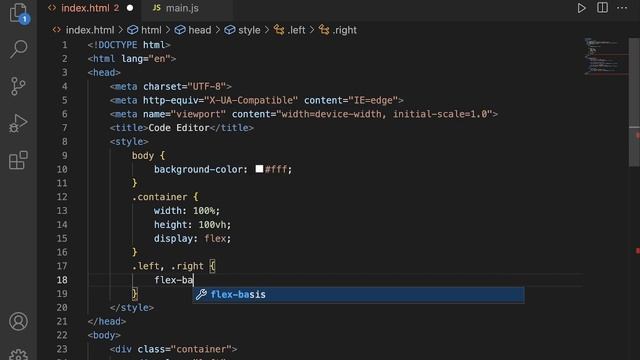Click the minimap code overview
Image resolution: width=640 pixels, height=360 pixels.
tap(606, 56)
